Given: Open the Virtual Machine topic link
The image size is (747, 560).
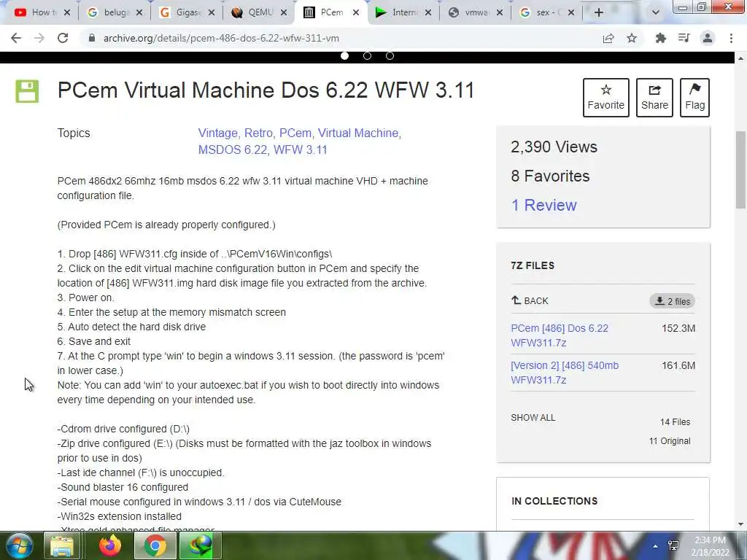Looking at the screenshot, I should pyautogui.click(x=358, y=133).
